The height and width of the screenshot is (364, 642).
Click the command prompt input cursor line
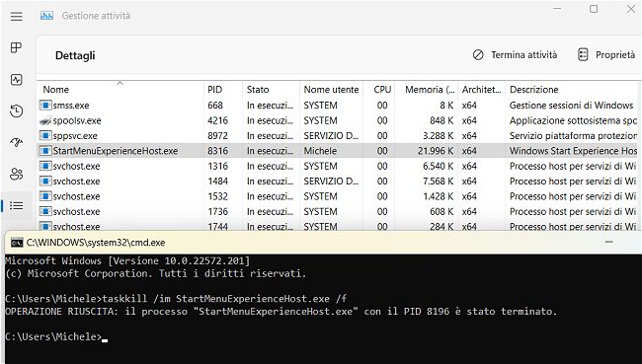pyautogui.click(x=56, y=336)
